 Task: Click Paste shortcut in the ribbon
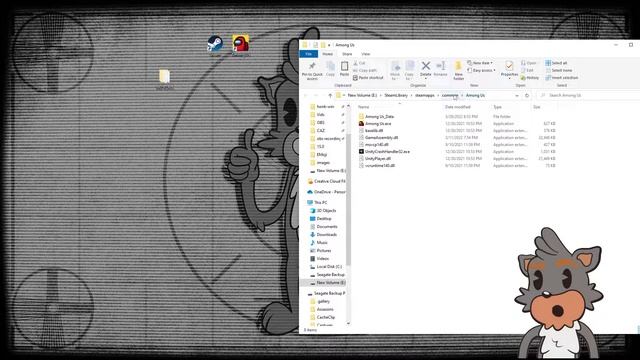(x=368, y=78)
